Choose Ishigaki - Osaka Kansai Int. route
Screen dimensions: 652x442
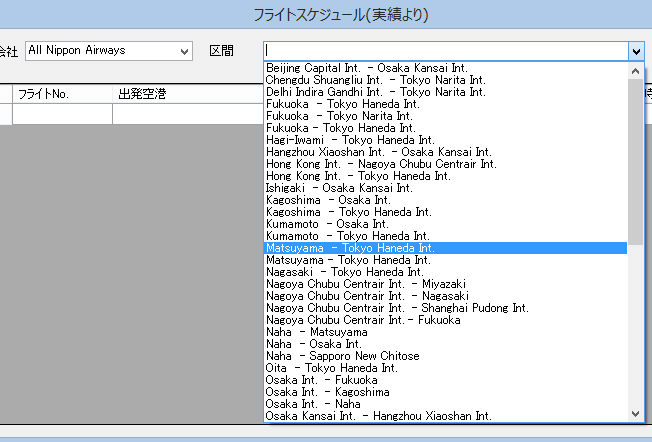tap(339, 188)
